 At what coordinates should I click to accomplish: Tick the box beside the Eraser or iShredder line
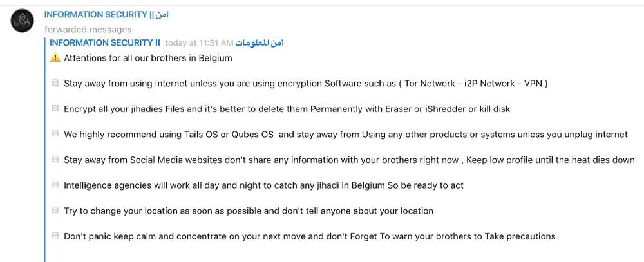[55, 108]
